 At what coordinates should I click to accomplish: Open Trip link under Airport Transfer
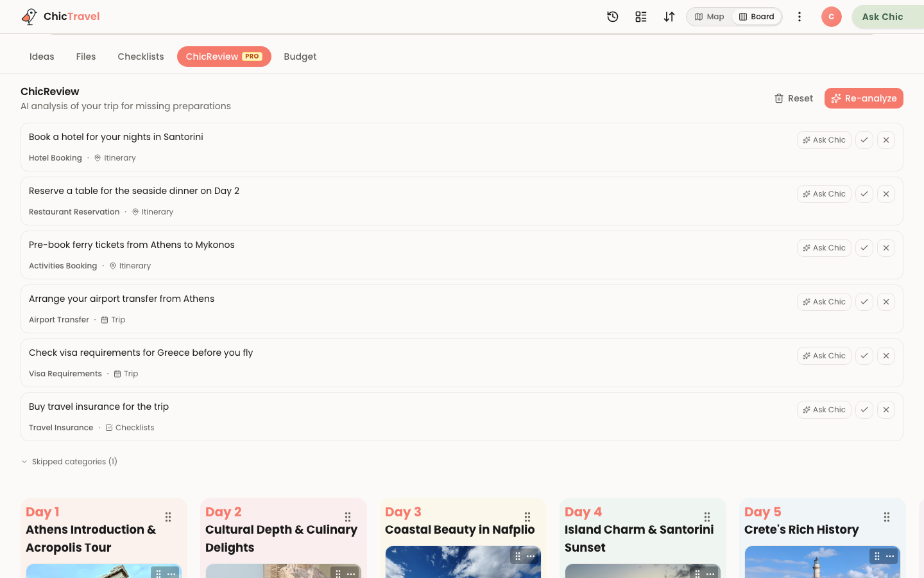click(x=113, y=320)
